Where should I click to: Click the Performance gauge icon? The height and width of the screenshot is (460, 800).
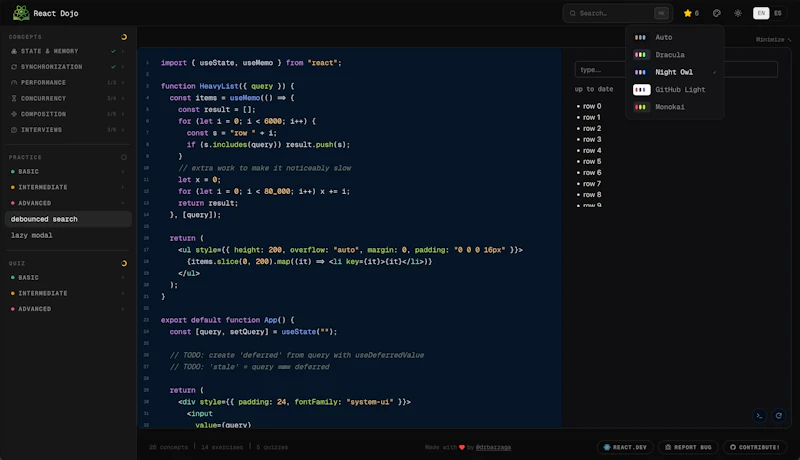[x=14, y=83]
